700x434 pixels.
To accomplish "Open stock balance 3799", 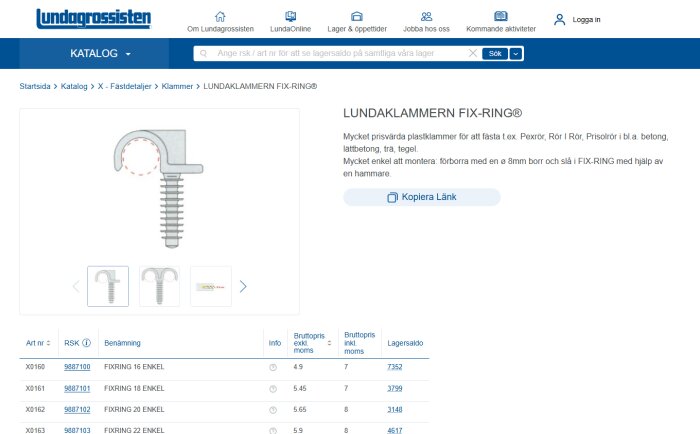I will pyautogui.click(x=395, y=388).
